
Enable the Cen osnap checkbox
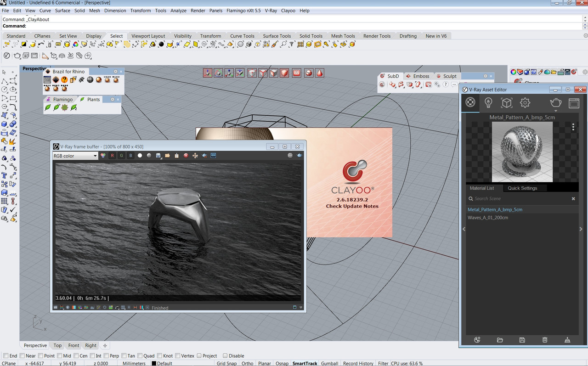(x=76, y=356)
